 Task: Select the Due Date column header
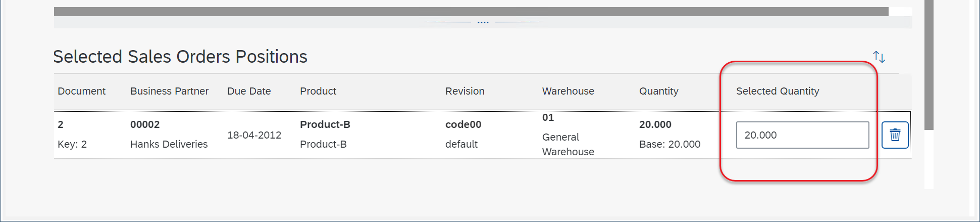coord(249,91)
